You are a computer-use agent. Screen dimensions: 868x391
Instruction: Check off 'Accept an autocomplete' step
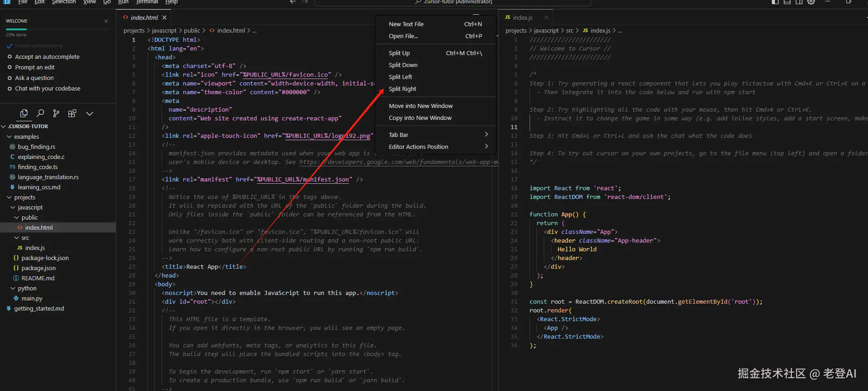click(x=10, y=57)
